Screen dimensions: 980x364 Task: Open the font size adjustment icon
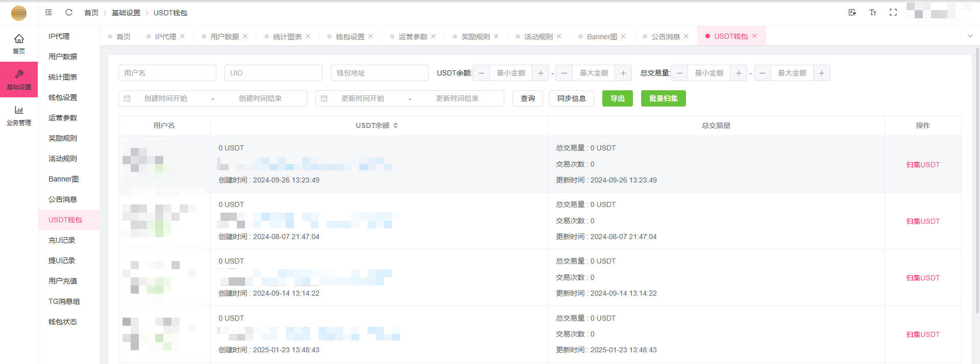pos(872,13)
